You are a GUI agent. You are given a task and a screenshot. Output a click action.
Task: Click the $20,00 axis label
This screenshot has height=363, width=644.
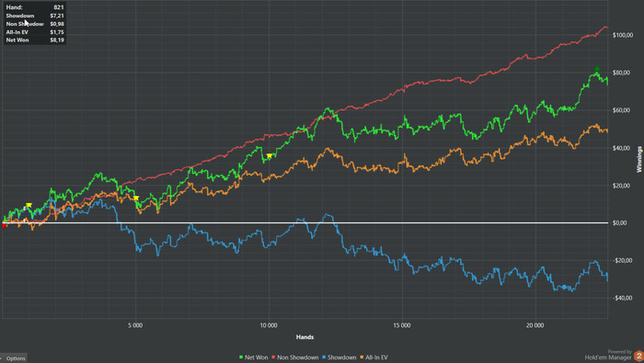pos(621,186)
